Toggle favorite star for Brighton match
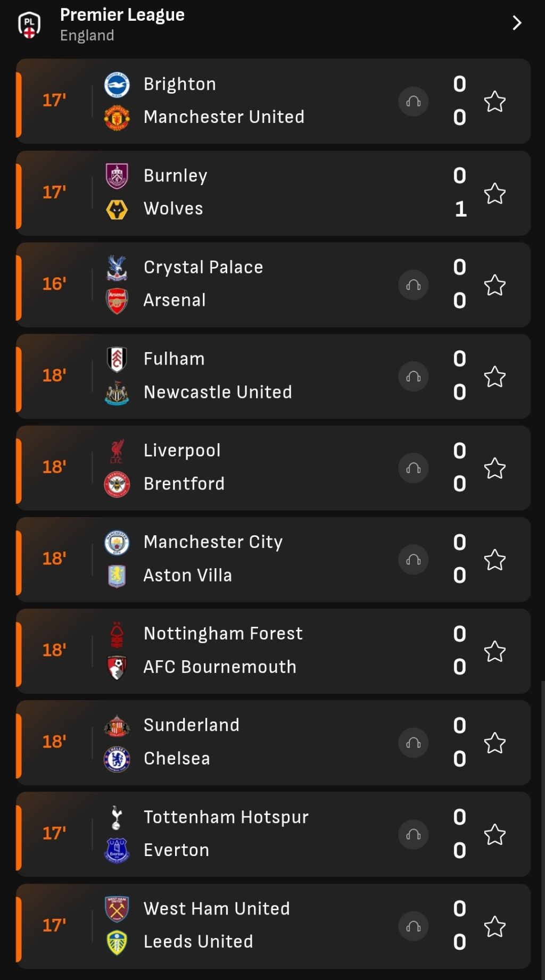The image size is (545, 980). click(x=495, y=101)
